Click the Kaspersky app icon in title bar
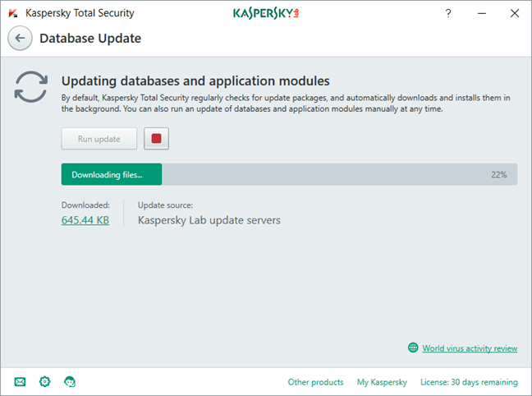The image size is (532, 396). click(13, 13)
